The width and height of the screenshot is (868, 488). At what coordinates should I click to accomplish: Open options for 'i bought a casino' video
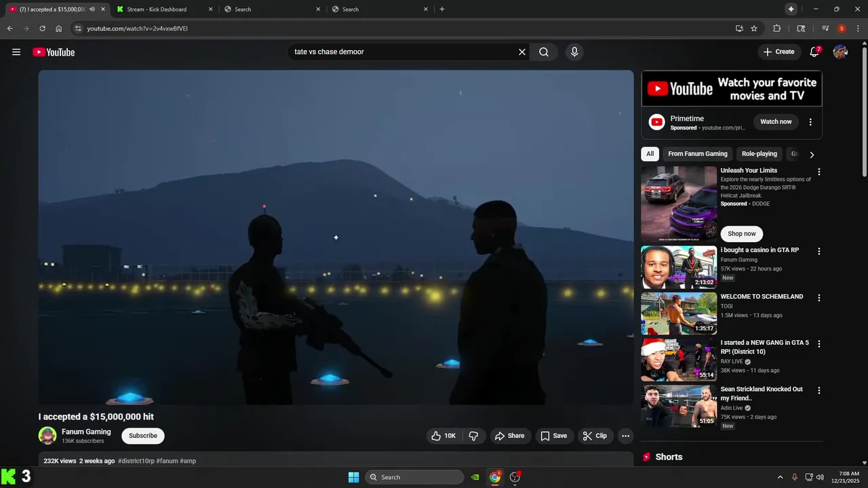(x=819, y=251)
